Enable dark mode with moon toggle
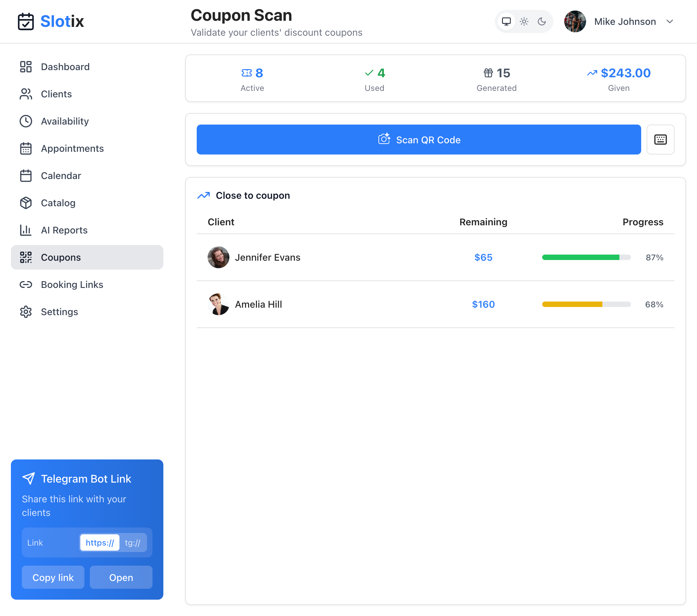 pos(541,21)
